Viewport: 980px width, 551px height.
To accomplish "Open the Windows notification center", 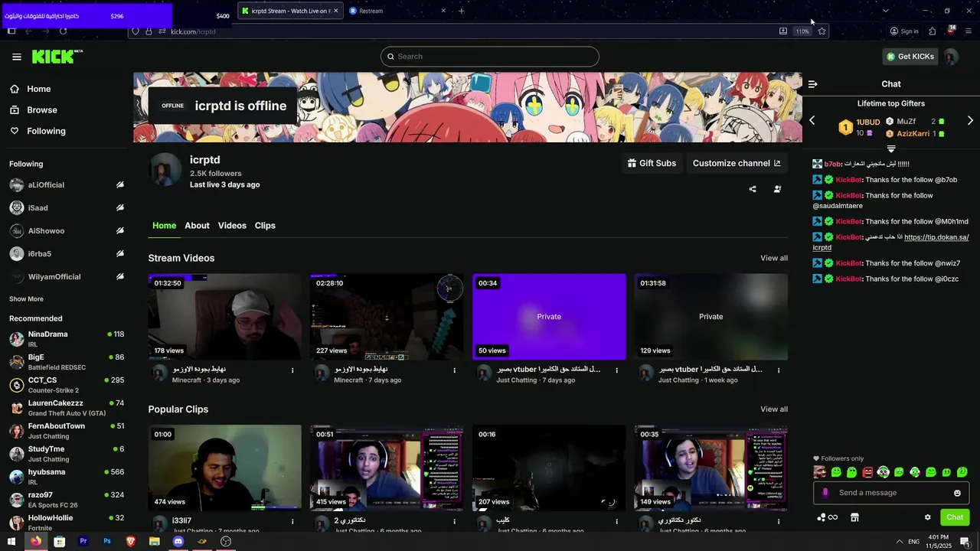I will (965, 541).
